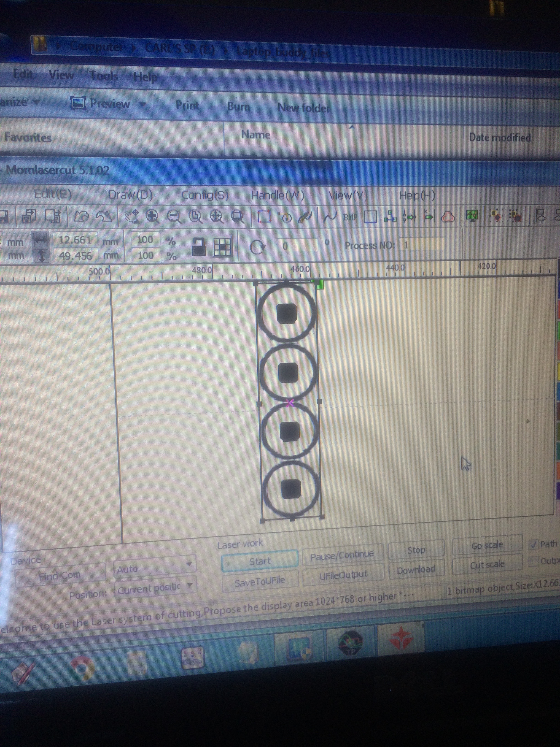This screenshot has height=747, width=560.
Task: Click New folder in the Explorer toolbar
Action: click(x=304, y=108)
